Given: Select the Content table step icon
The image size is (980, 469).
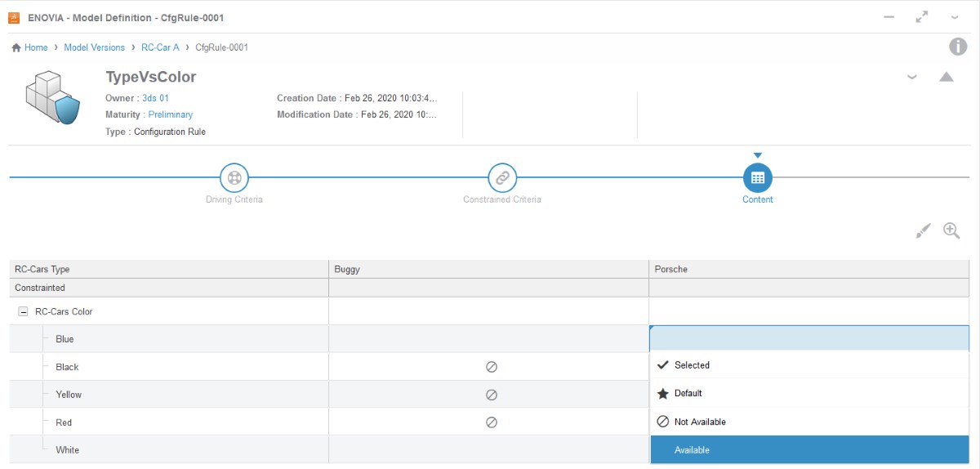Looking at the screenshot, I should (757, 177).
